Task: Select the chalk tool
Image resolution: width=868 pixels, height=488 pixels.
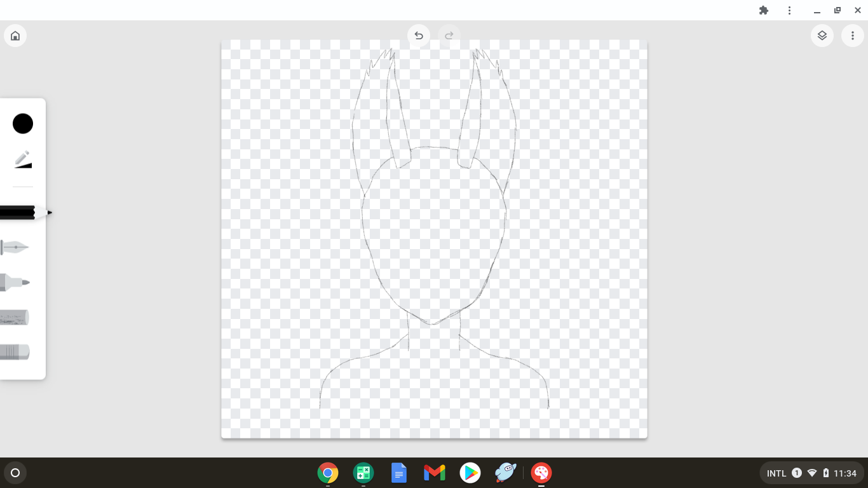Action: point(15,317)
